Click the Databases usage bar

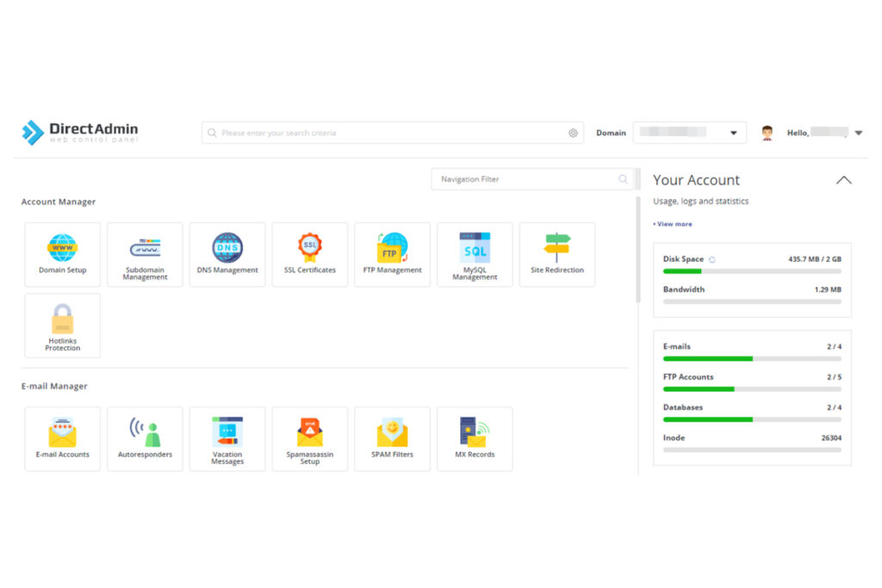click(752, 419)
